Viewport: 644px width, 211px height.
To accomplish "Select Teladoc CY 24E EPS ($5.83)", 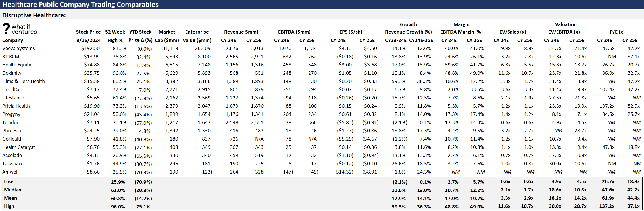I will 345,122.
